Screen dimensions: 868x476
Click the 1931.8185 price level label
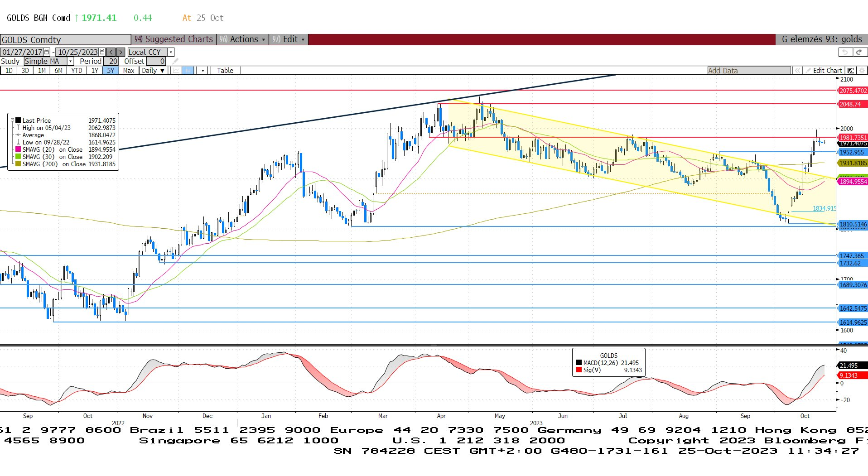853,163
